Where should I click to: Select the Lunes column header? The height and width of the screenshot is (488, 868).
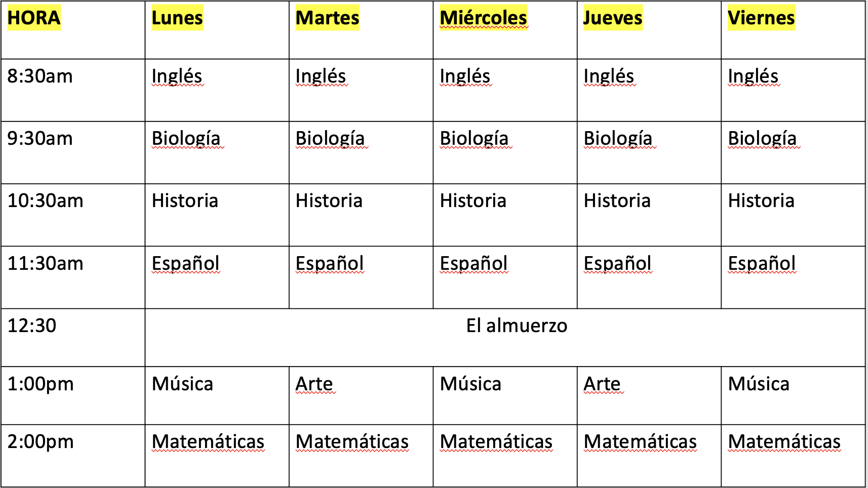tap(177, 18)
